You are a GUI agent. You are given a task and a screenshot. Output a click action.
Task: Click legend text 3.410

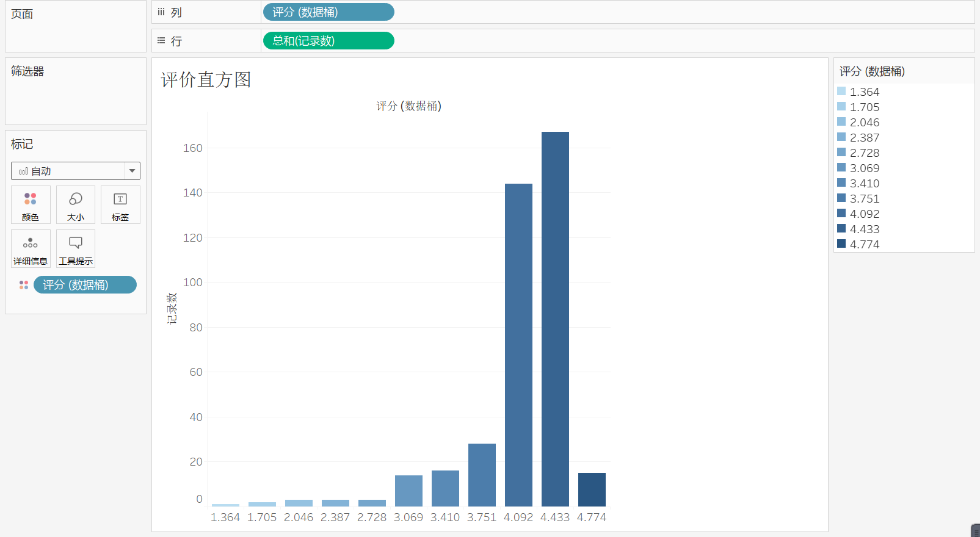(865, 183)
